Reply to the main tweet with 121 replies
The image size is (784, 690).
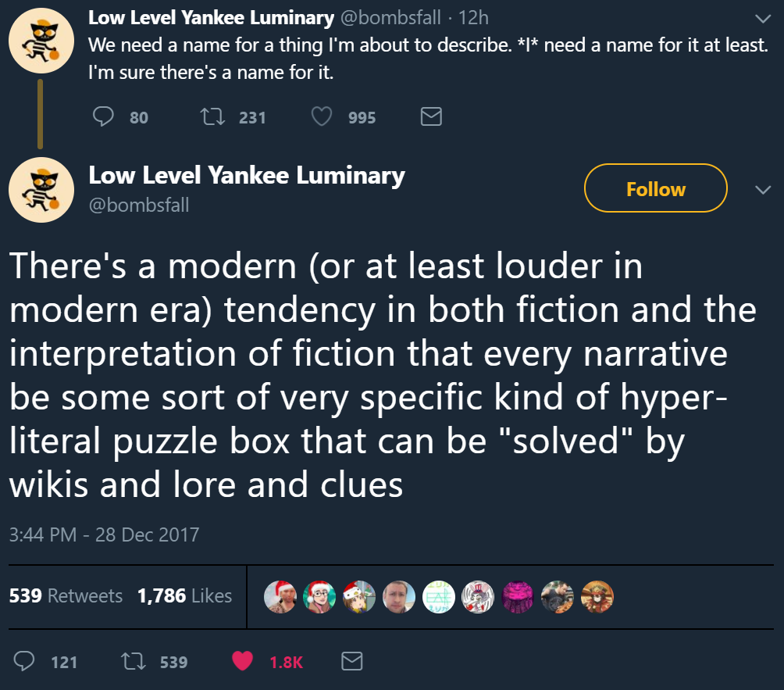[x=27, y=662]
